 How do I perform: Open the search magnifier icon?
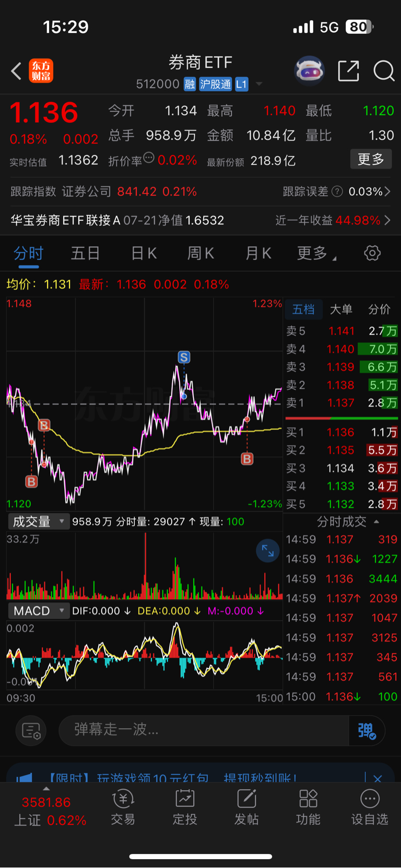(384, 71)
